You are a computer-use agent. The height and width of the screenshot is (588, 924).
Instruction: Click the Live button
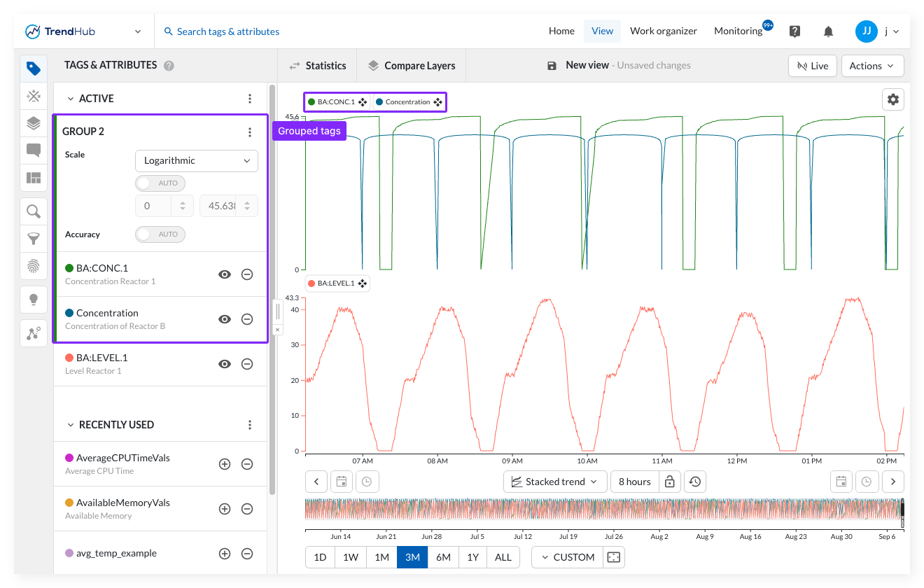(x=812, y=66)
